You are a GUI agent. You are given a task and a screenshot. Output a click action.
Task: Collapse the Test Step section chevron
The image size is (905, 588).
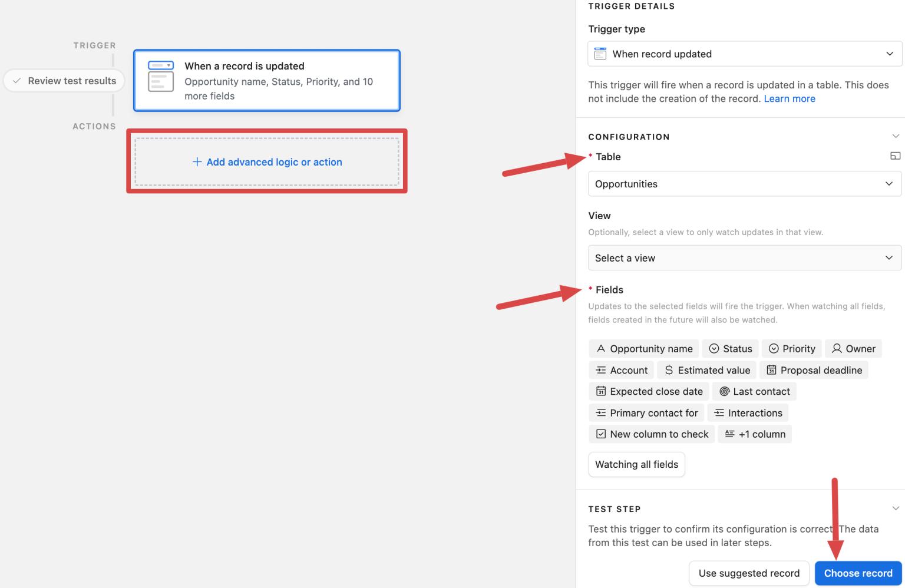pyautogui.click(x=896, y=507)
